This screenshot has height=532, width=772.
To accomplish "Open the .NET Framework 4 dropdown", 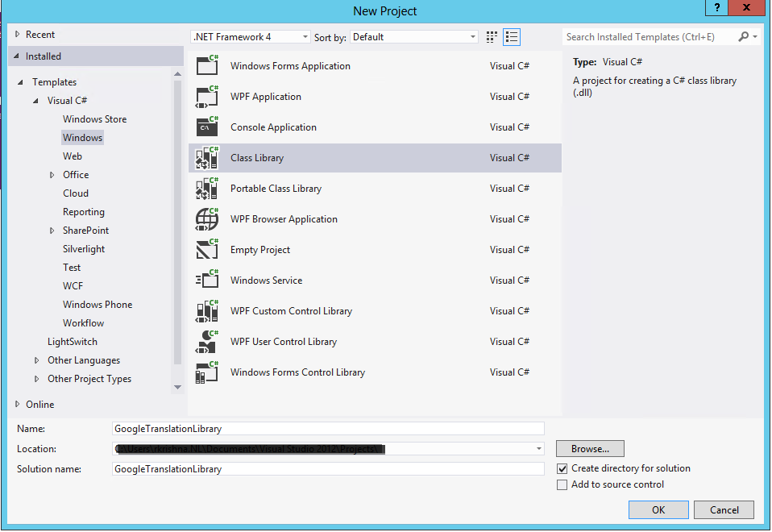I will click(305, 36).
